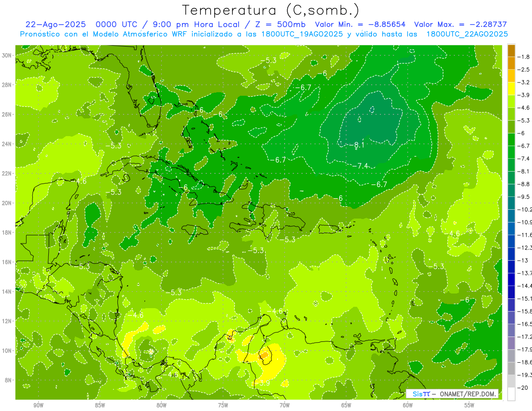Click the white swatch at the colorbar bottom
The height and width of the screenshot is (411, 532).
(511, 394)
